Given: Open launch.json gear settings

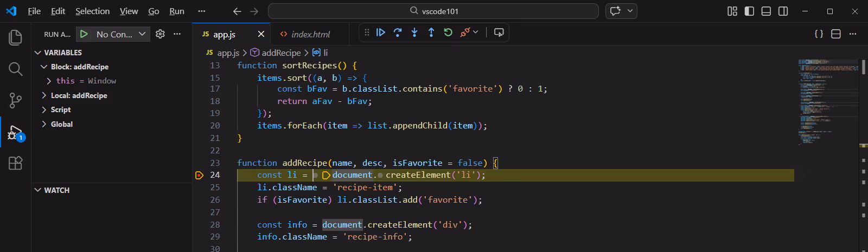Looking at the screenshot, I should (160, 34).
